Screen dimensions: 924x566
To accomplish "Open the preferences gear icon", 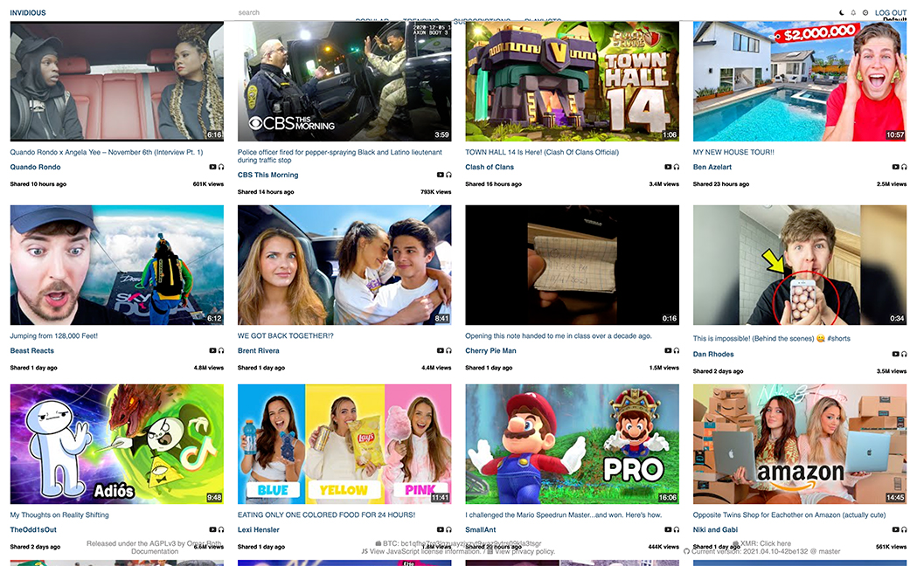I will (x=865, y=12).
